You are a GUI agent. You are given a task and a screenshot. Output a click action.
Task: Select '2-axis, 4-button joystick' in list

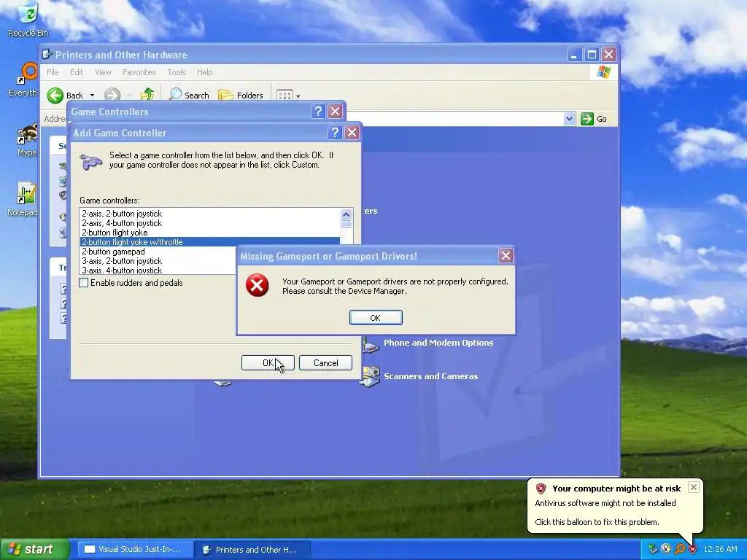[209, 223]
